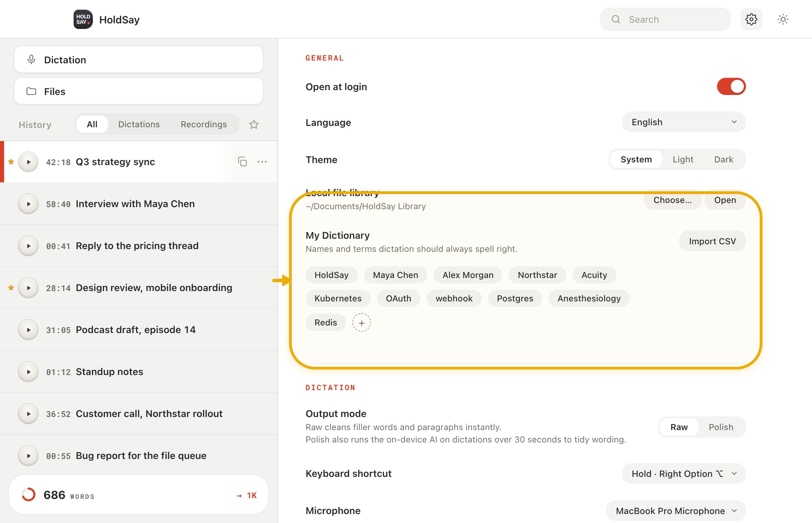Select the webhook dictionary chip
812x523 pixels.
[454, 298]
